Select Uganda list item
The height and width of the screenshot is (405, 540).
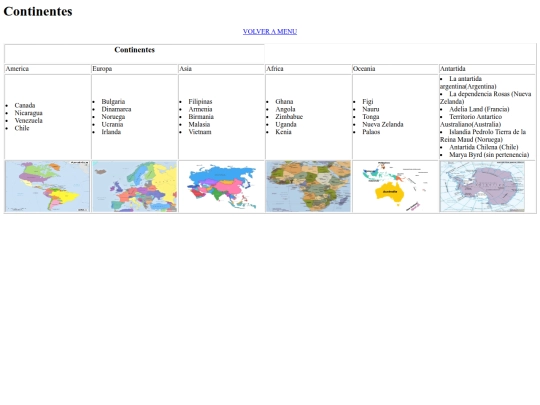286,124
